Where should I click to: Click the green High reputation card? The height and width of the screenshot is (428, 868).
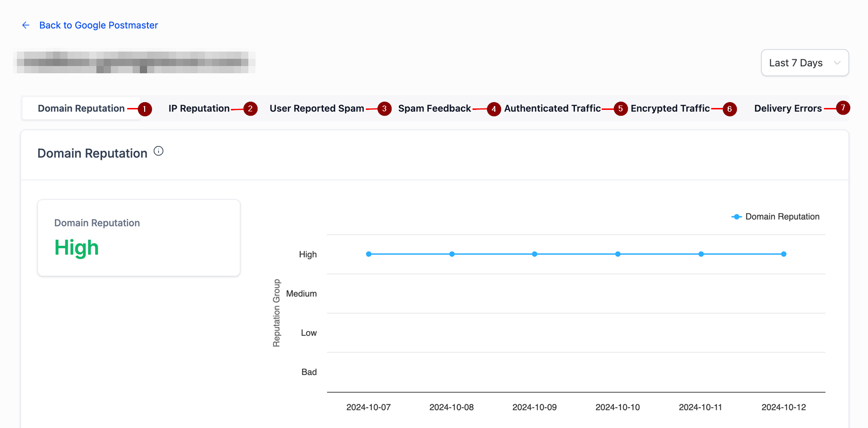(138, 238)
